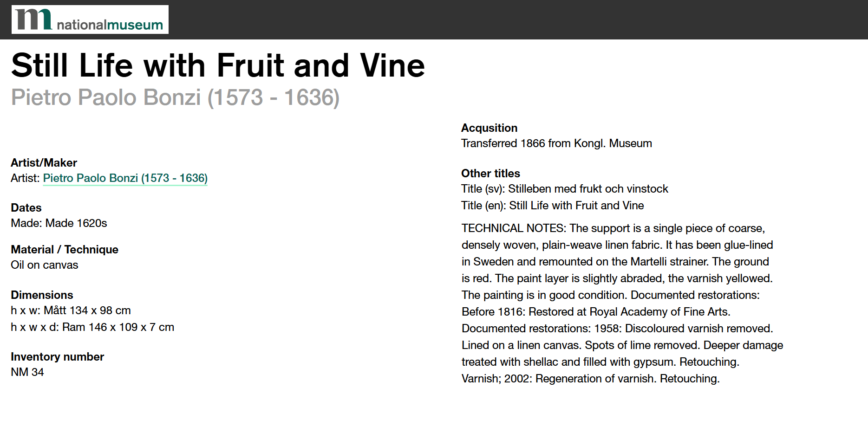
Task: Click the Material / Technique label
Action: [65, 250]
